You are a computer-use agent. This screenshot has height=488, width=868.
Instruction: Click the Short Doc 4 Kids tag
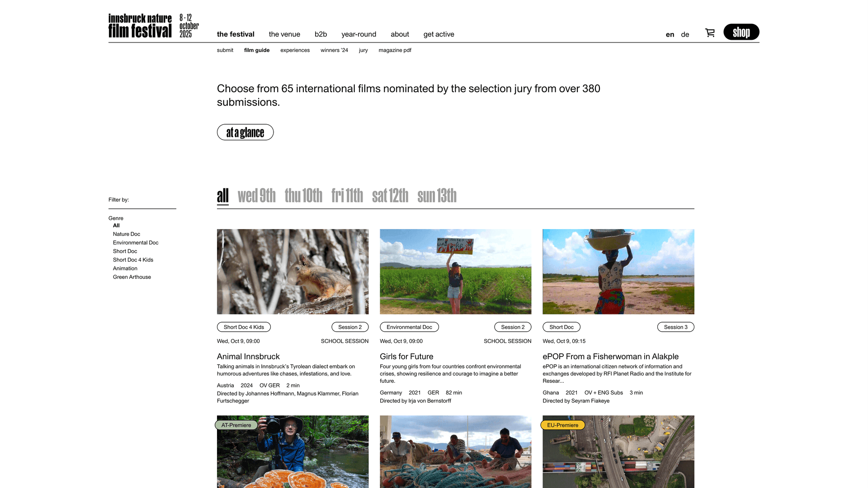(x=244, y=327)
